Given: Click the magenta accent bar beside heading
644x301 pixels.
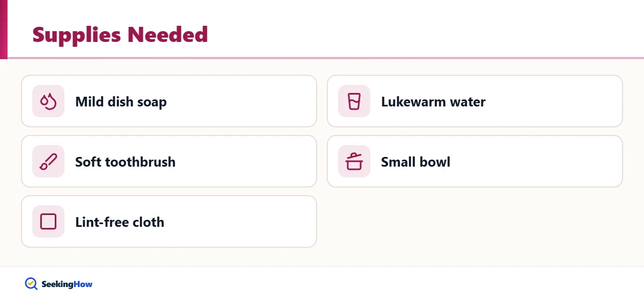Looking at the screenshot, I should pyautogui.click(x=4, y=29).
